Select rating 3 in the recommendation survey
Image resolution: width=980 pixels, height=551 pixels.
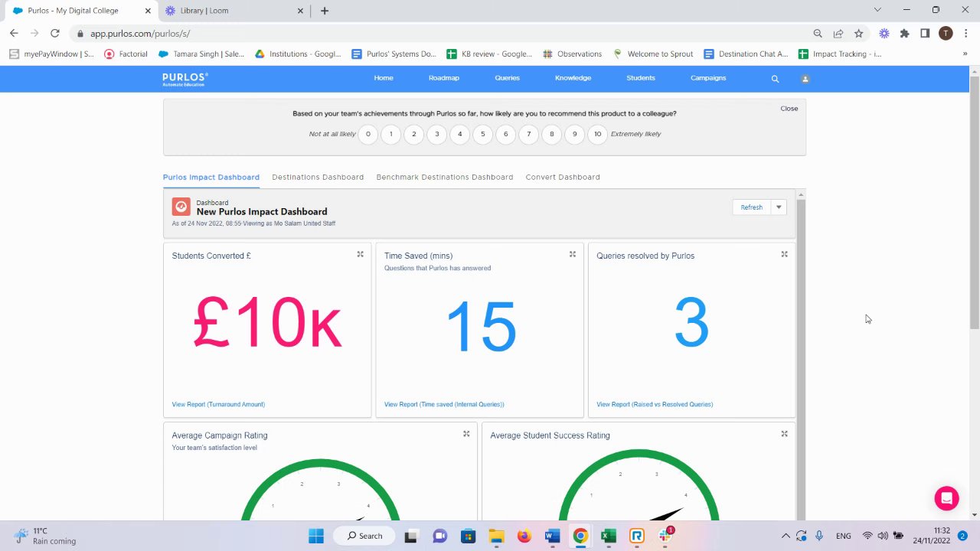(x=436, y=134)
